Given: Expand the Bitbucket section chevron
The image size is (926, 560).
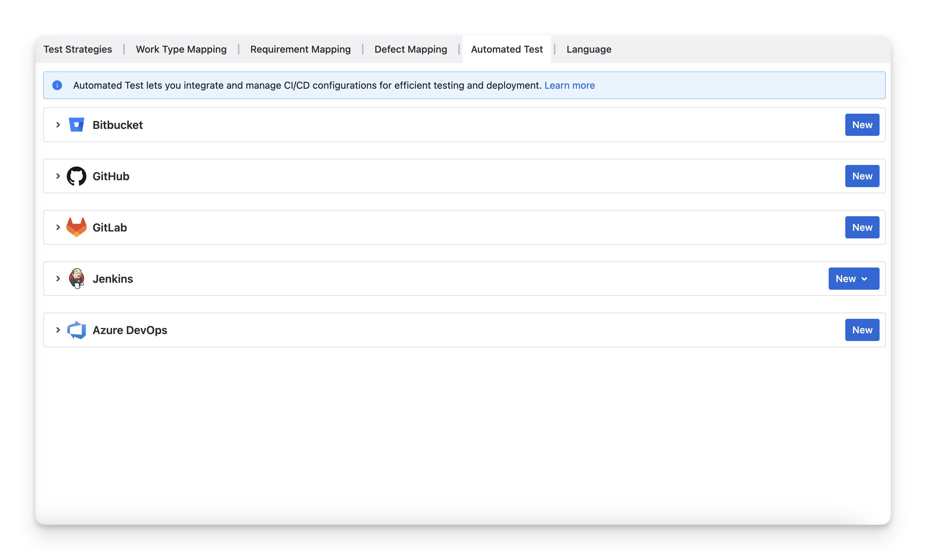Looking at the screenshot, I should 58,125.
